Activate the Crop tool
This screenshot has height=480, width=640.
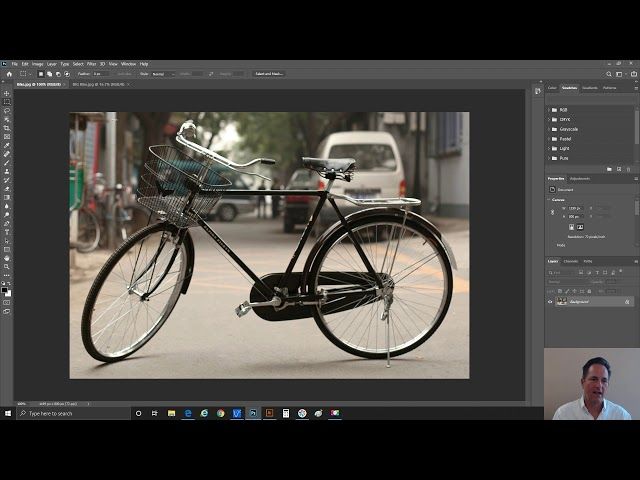coord(6,128)
